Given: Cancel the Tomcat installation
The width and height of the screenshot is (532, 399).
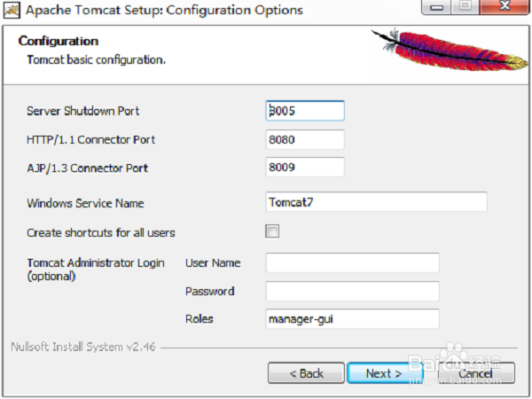Looking at the screenshot, I should point(476,373).
